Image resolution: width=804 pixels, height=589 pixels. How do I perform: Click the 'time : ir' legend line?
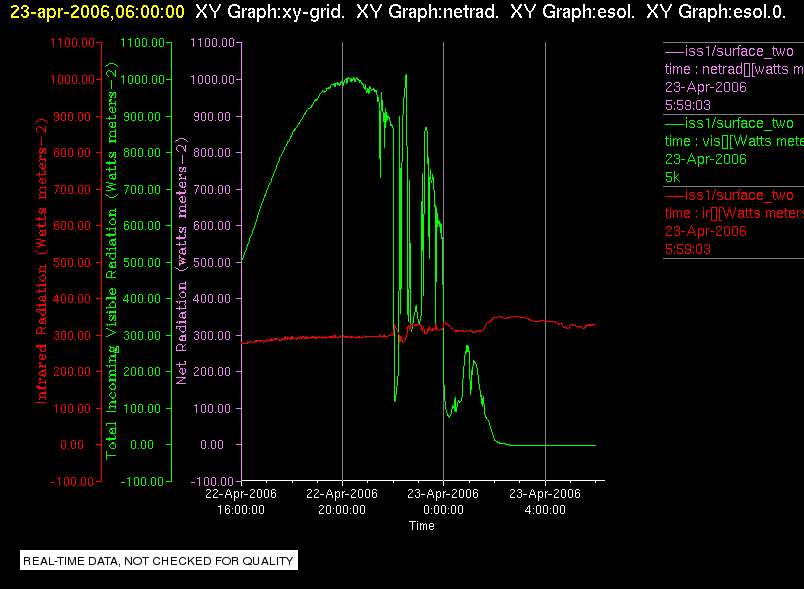click(734, 213)
